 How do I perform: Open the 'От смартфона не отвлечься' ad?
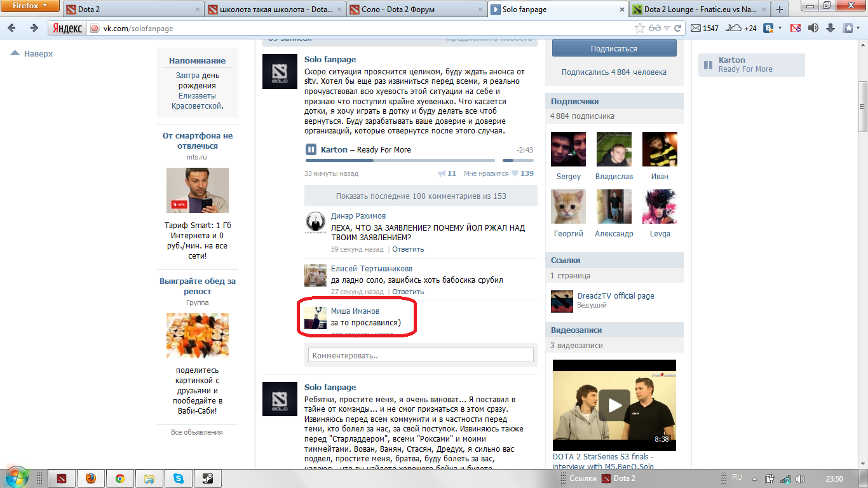[x=198, y=141]
